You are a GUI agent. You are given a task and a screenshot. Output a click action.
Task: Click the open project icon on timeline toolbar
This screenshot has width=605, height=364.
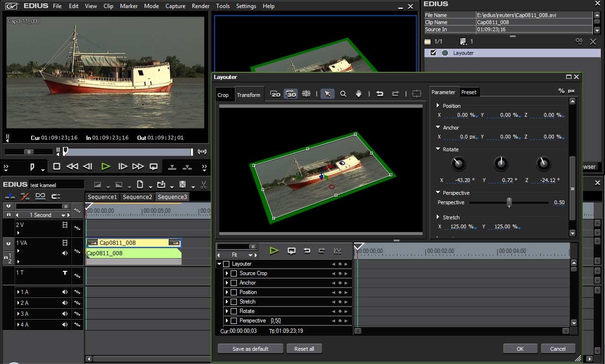[x=161, y=184]
